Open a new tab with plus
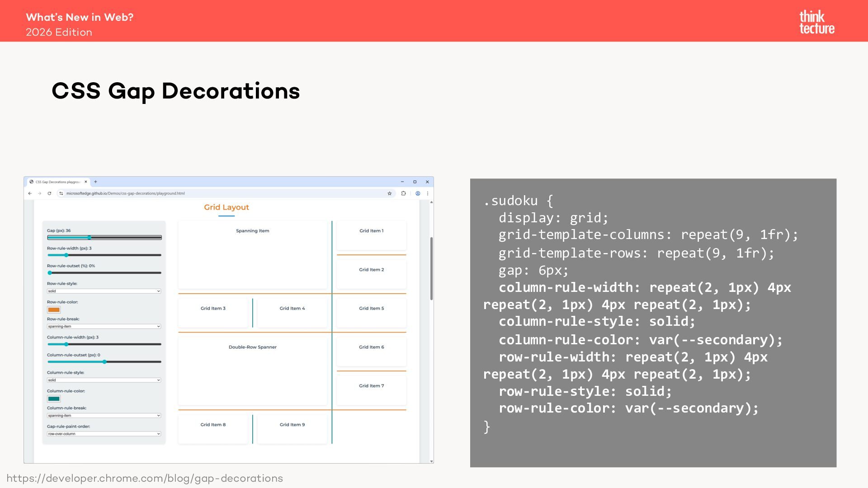Viewport: 868px width, 488px height. click(95, 182)
